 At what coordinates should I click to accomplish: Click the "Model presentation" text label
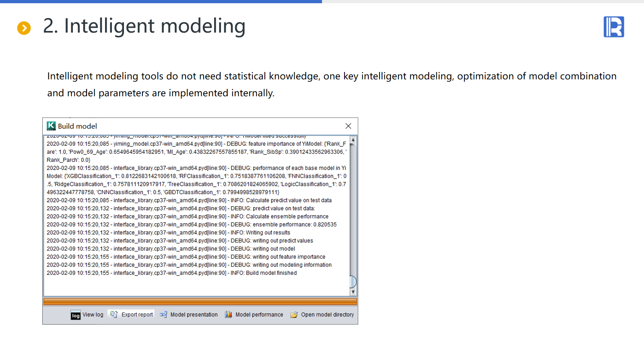pos(194,315)
